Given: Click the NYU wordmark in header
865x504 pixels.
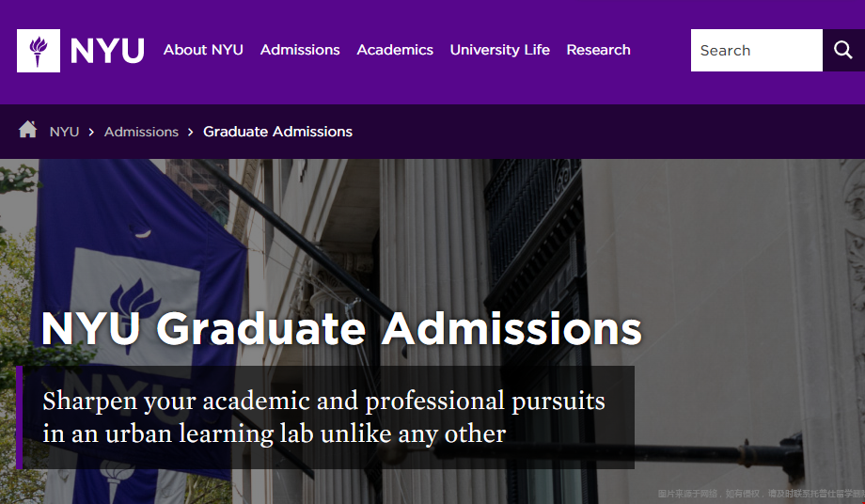Looking at the screenshot, I should (x=107, y=51).
